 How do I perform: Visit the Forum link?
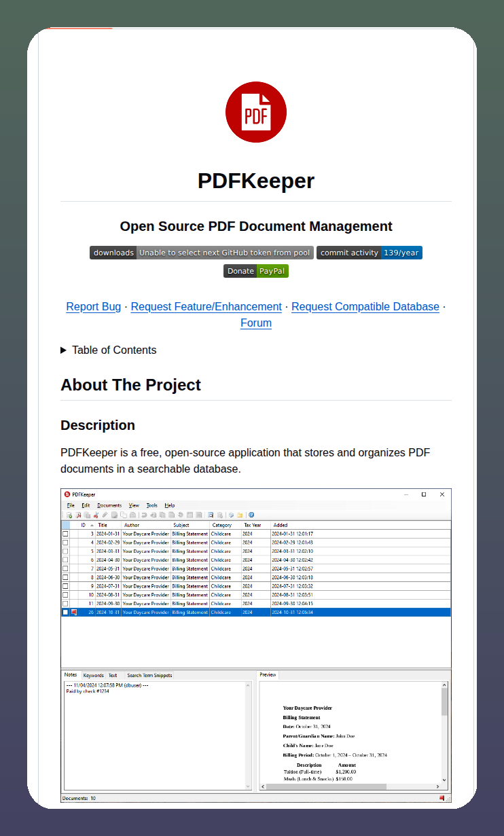(x=256, y=323)
